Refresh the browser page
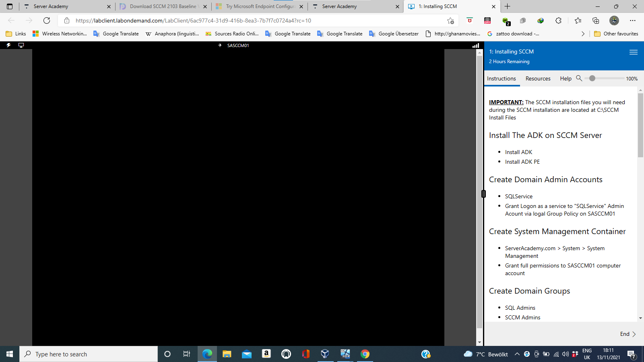 [47, 21]
